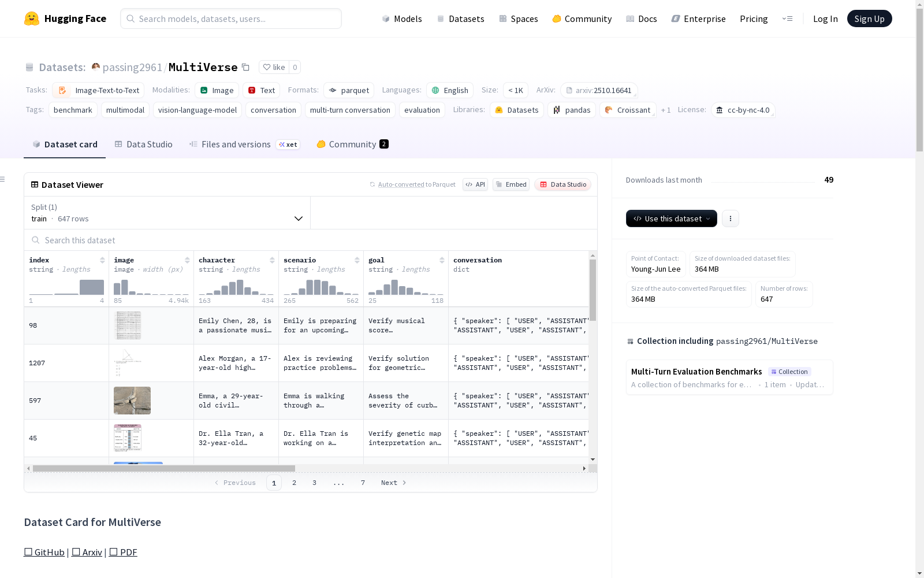Sort the character column

tap(272, 260)
